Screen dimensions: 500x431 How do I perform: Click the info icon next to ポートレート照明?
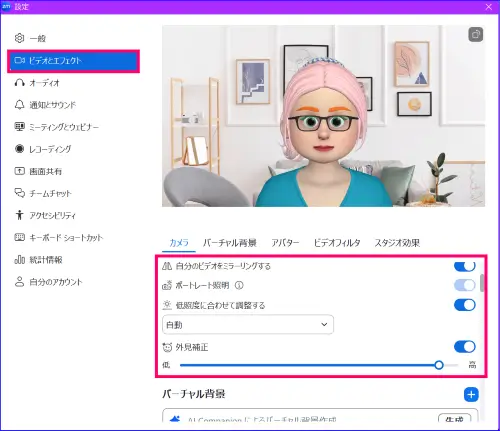coord(239,285)
